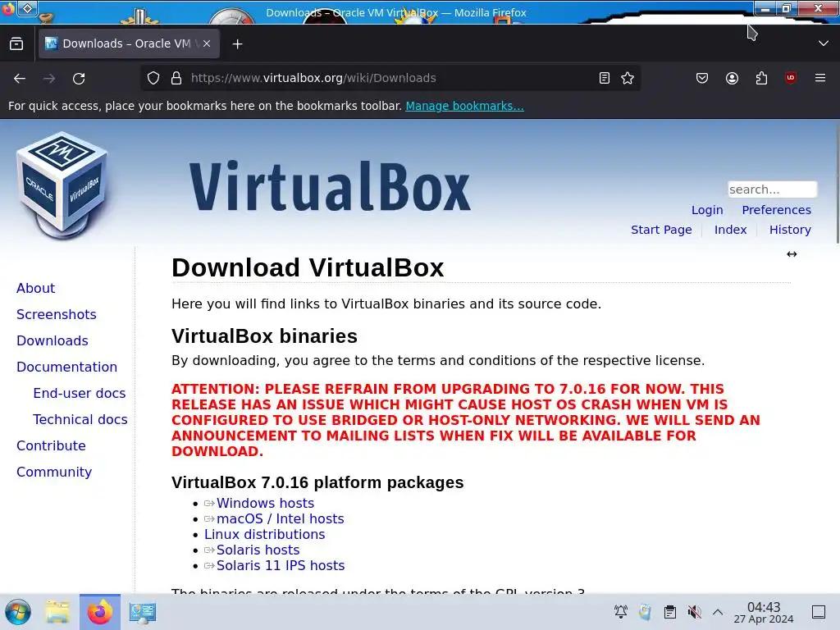Open the Preferences link
This screenshot has height=630, width=840.
point(776,210)
